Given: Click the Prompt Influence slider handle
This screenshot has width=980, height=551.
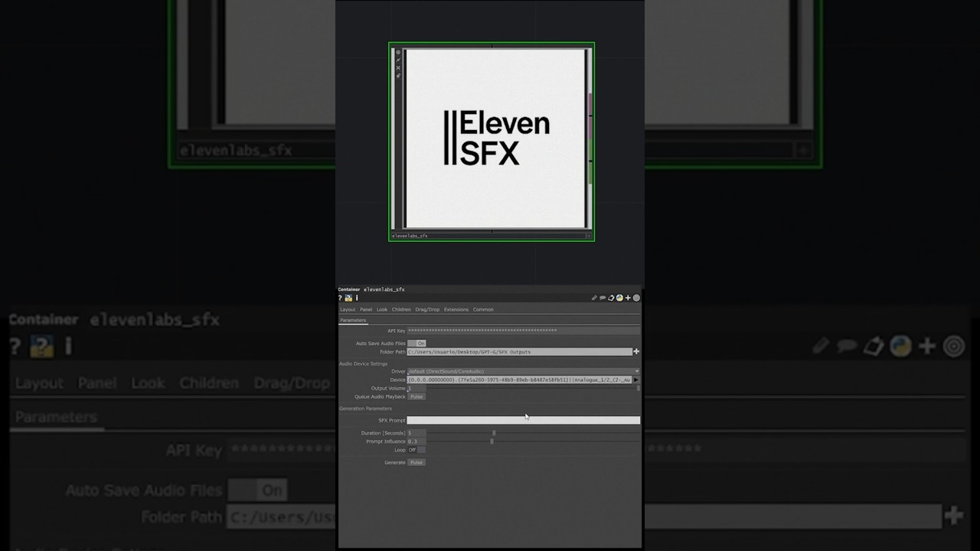Looking at the screenshot, I should point(492,442).
